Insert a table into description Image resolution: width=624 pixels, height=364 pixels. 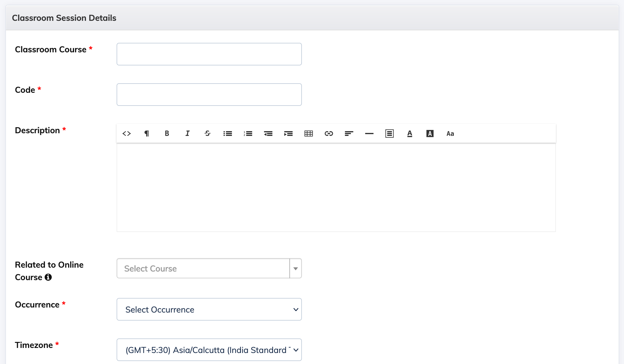[x=309, y=134]
